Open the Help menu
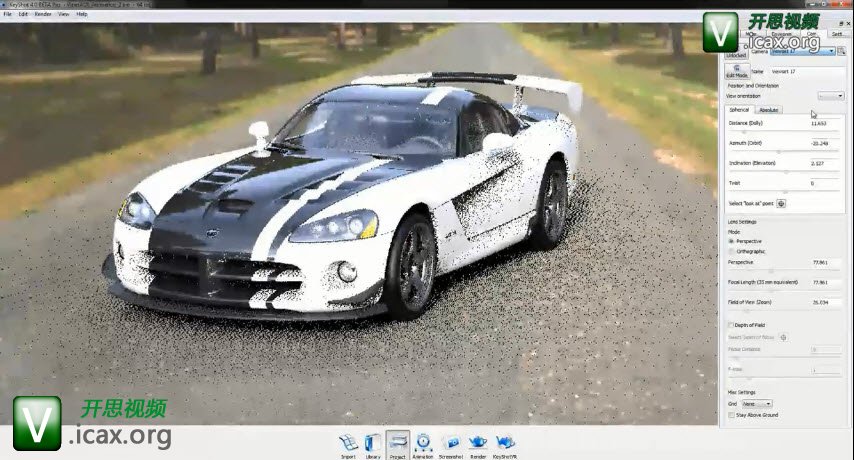This screenshot has width=854, height=460. [82, 14]
